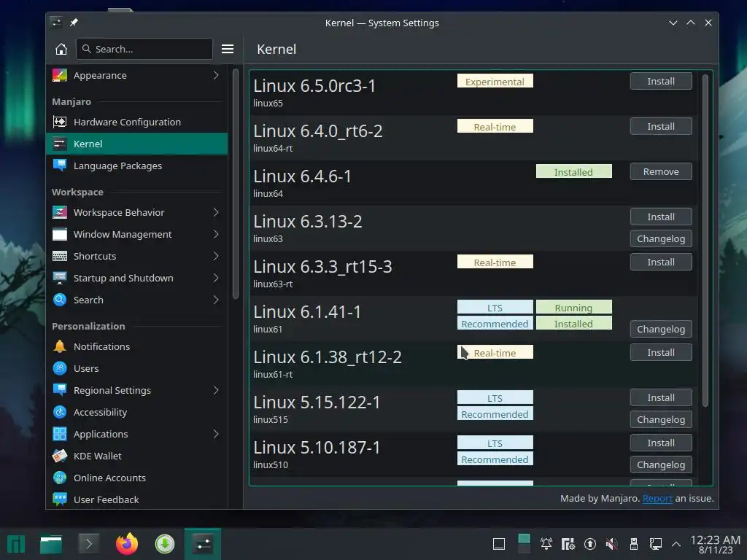Click the Shortcuts keyboard icon

[x=60, y=256]
